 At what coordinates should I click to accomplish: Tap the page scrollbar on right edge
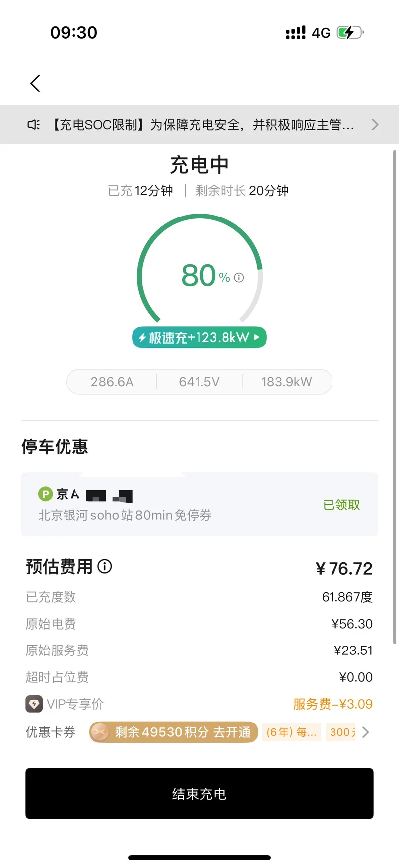[395, 397]
